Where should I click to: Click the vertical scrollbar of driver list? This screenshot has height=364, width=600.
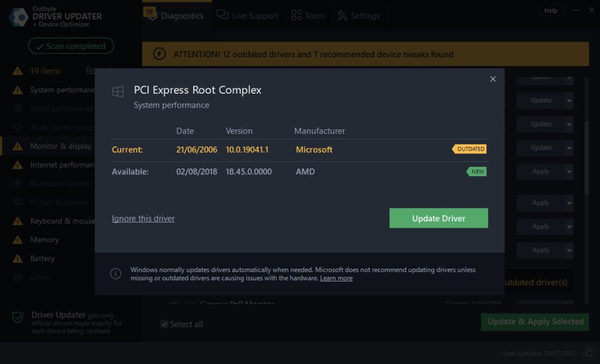tap(587, 158)
